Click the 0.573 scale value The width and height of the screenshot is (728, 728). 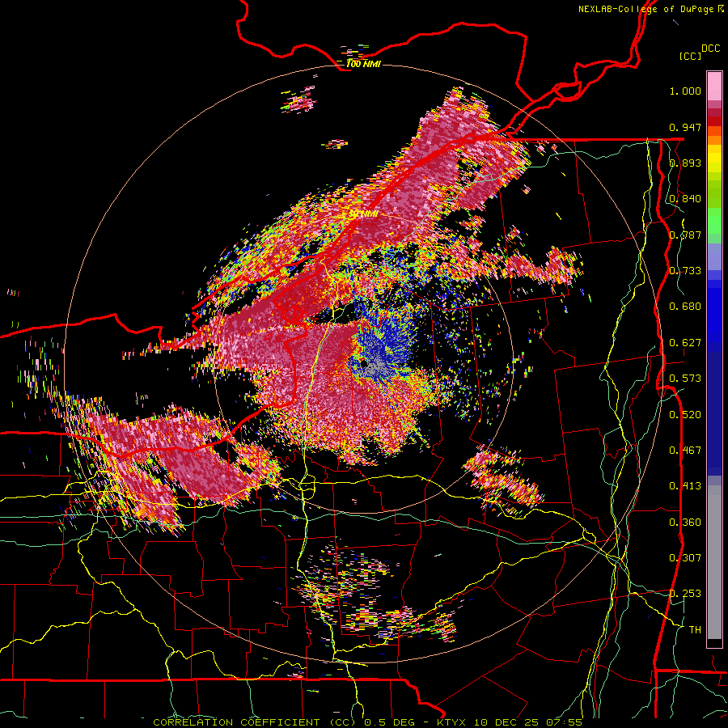tap(685, 379)
